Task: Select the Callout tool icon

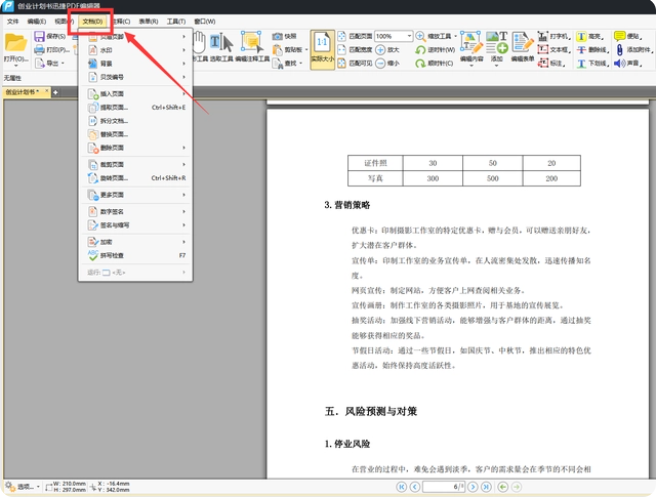Action: tap(543, 63)
